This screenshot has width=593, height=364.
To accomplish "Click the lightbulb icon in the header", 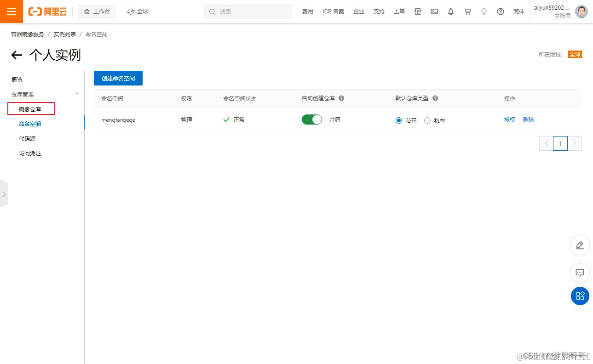I will (x=484, y=11).
